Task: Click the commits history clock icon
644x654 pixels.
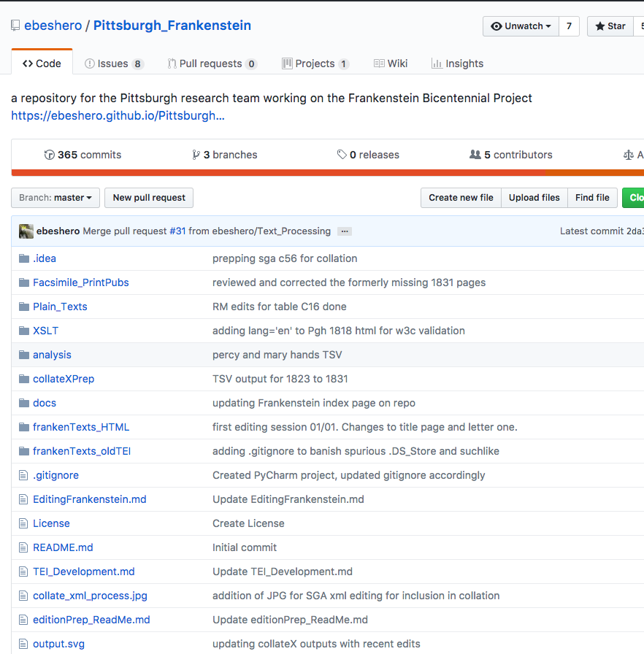Action: (x=49, y=155)
